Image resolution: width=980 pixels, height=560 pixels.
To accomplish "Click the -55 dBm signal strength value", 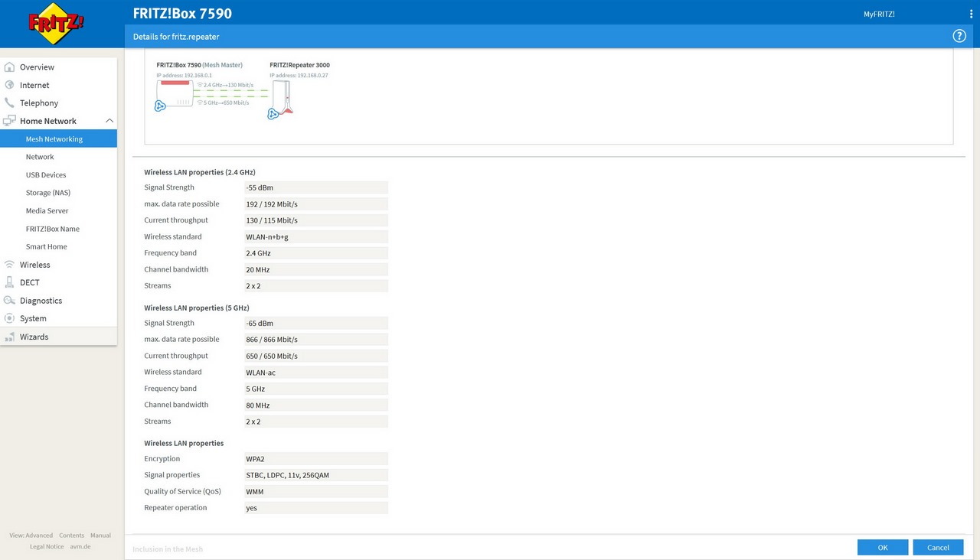I will (x=316, y=187).
